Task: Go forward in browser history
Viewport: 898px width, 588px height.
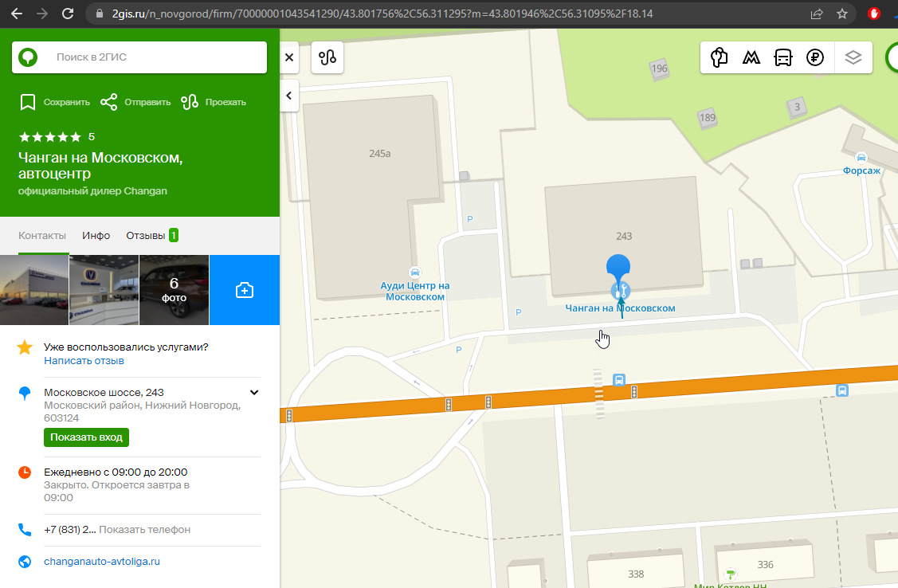Action: [x=41, y=14]
